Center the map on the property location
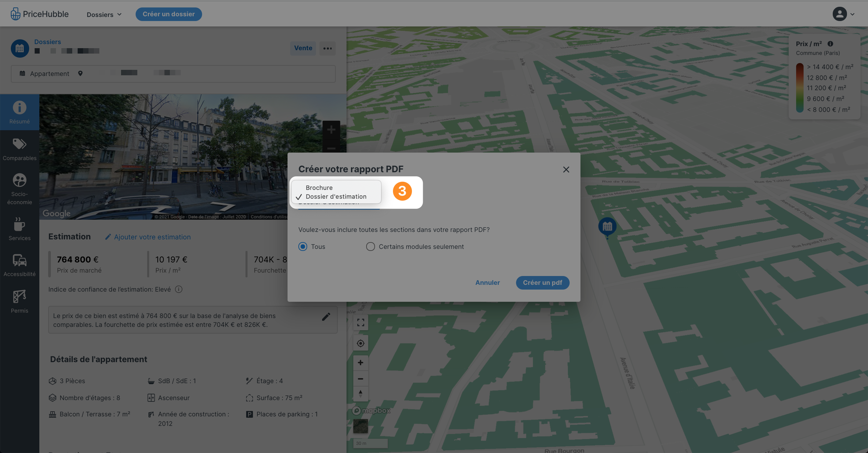 [360, 343]
